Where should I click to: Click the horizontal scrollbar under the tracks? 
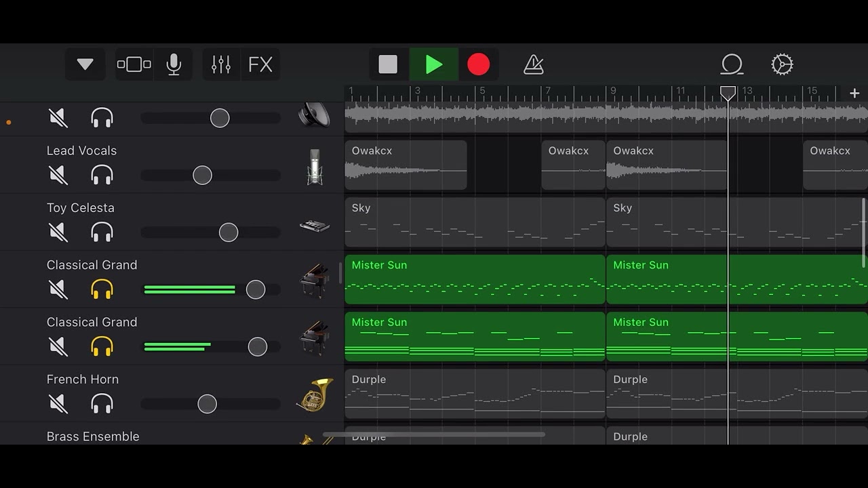(434, 434)
